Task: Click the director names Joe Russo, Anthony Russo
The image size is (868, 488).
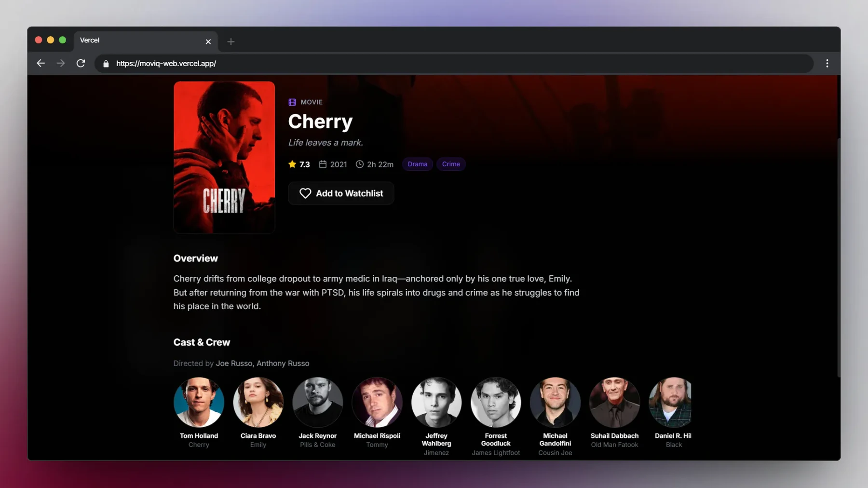Action: pos(262,363)
